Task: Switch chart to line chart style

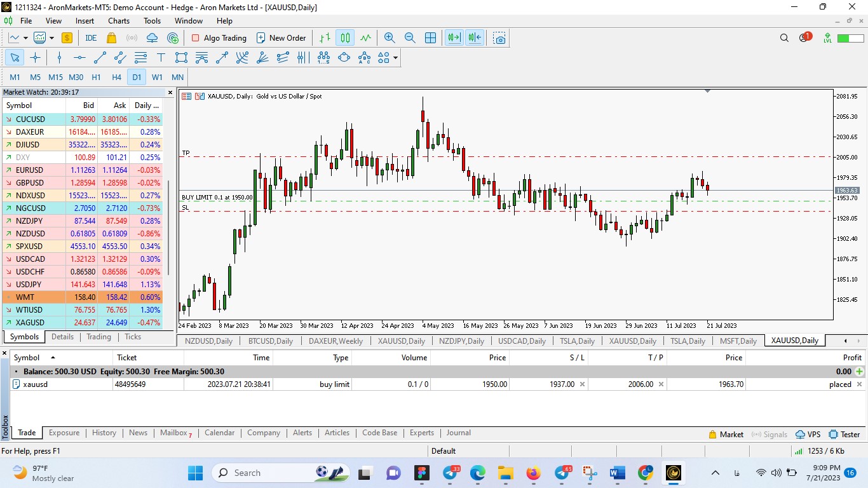Action: tap(365, 38)
